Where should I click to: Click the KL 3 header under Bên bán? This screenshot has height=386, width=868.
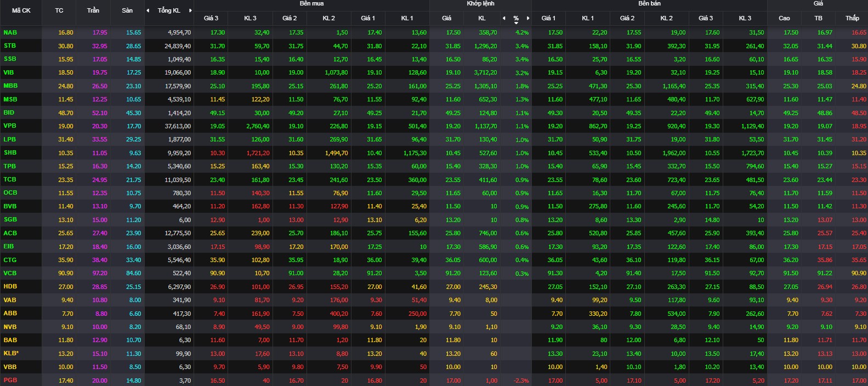click(745, 18)
